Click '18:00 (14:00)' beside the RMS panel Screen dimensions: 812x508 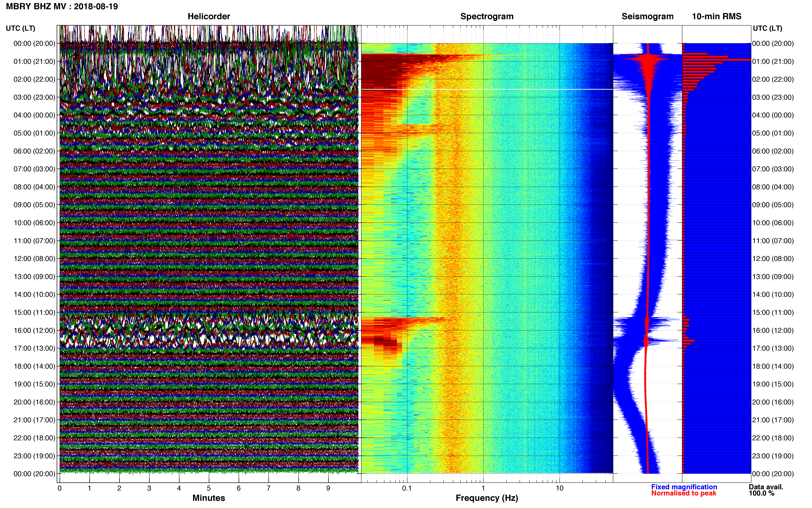[x=773, y=366]
